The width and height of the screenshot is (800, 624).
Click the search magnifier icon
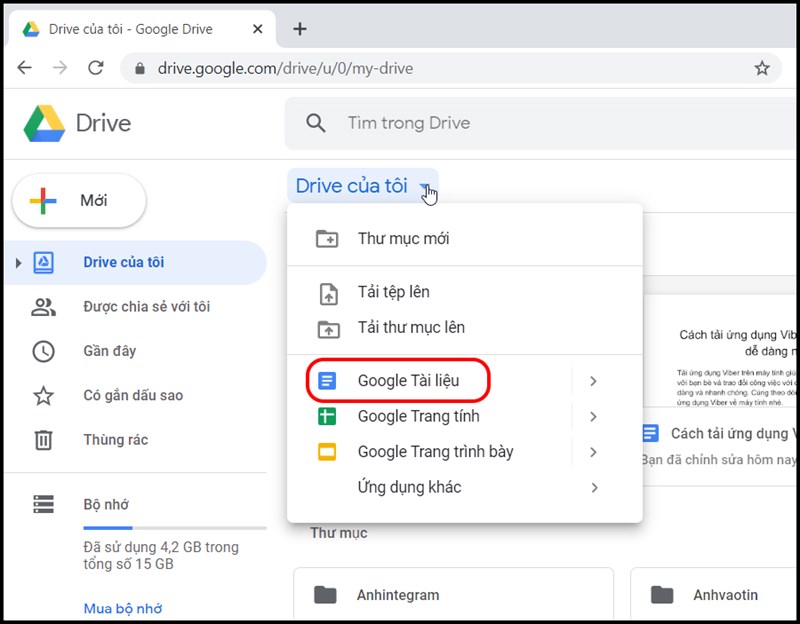tap(316, 123)
